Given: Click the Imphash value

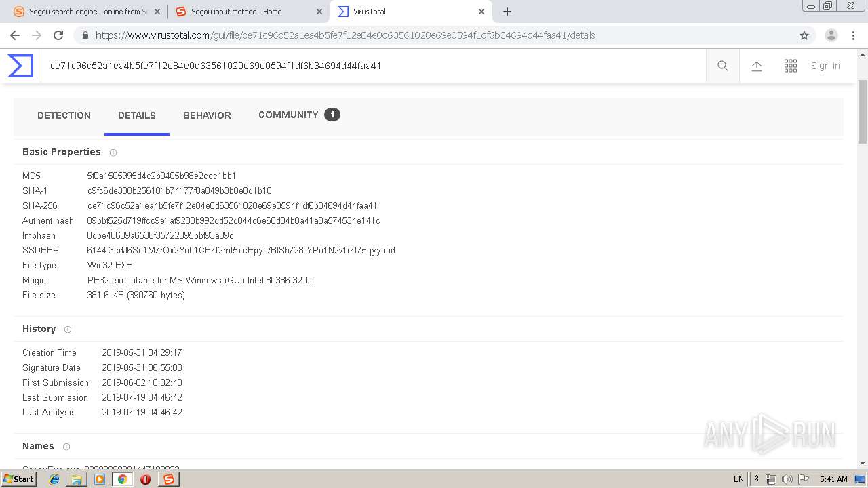Looking at the screenshot, I should 160,235.
